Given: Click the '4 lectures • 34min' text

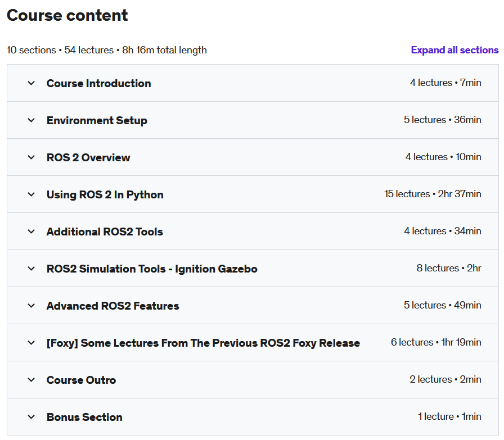Looking at the screenshot, I should point(443,232).
